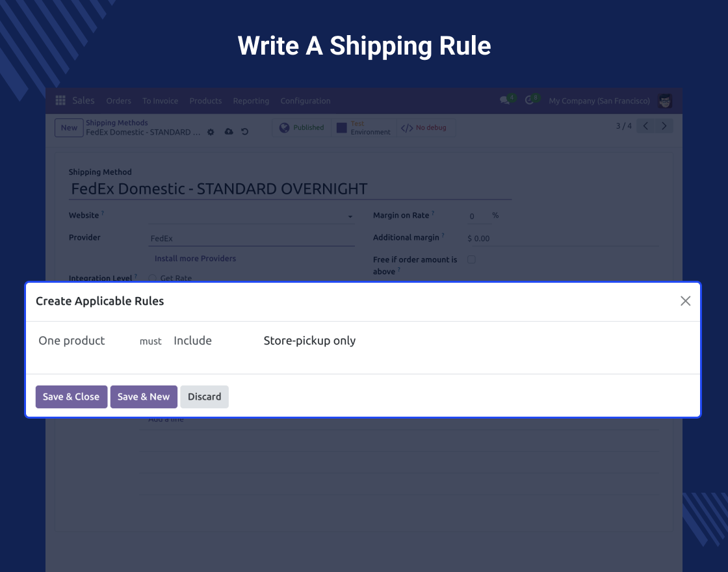Screen dimensions: 728x572
Task: Open the Sales app menu
Action: point(84,100)
